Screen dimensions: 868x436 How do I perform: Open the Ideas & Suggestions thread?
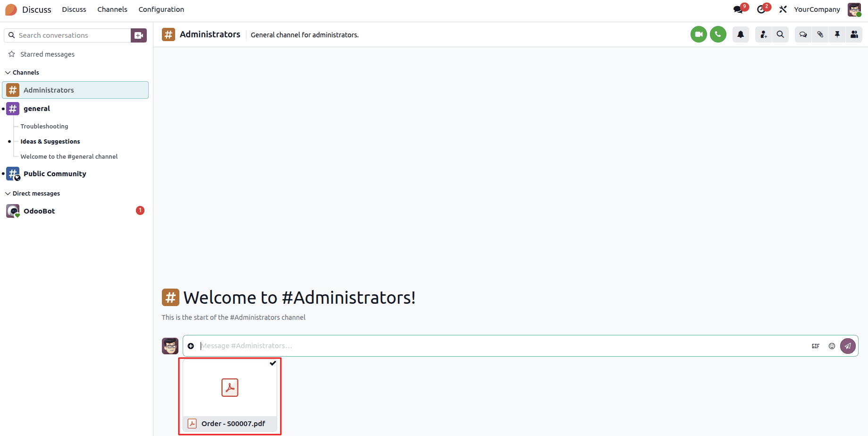pyautogui.click(x=50, y=141)
